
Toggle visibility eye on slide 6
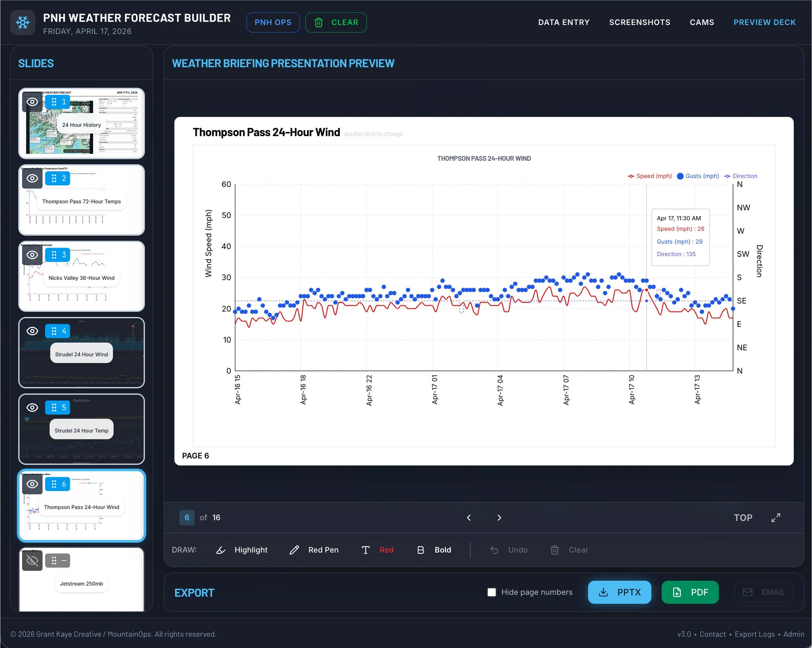click(32, 484)
